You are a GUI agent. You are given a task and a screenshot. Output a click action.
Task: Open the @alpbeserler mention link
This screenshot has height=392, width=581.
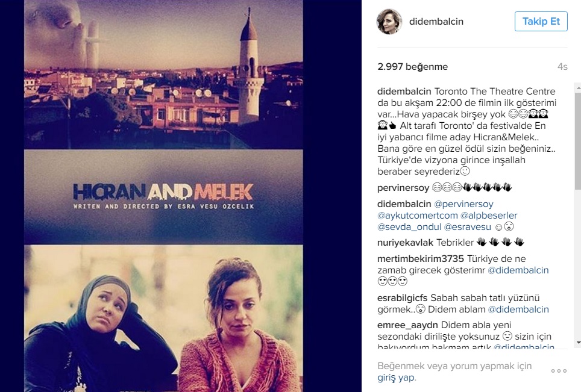pyautogui.click(x=489, y=216)
